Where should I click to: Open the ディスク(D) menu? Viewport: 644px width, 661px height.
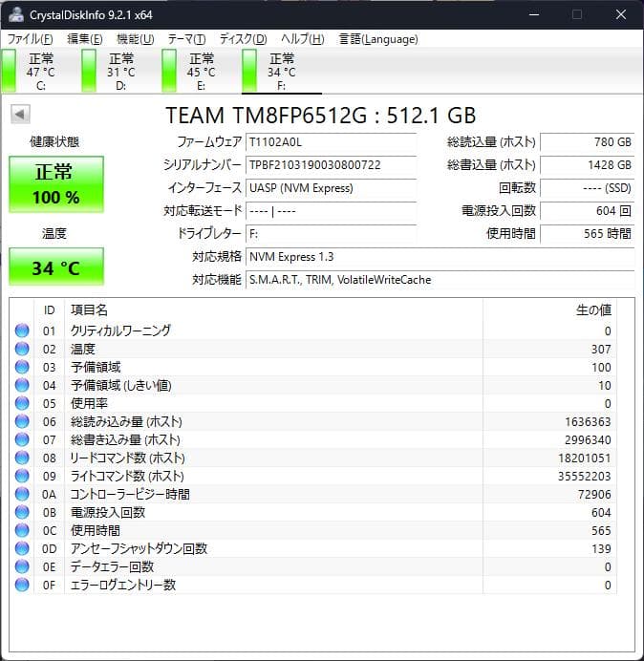244,39
